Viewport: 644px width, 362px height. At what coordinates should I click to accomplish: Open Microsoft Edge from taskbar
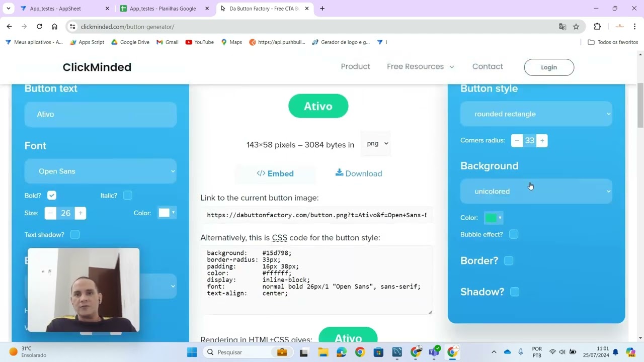click(341, 352)
